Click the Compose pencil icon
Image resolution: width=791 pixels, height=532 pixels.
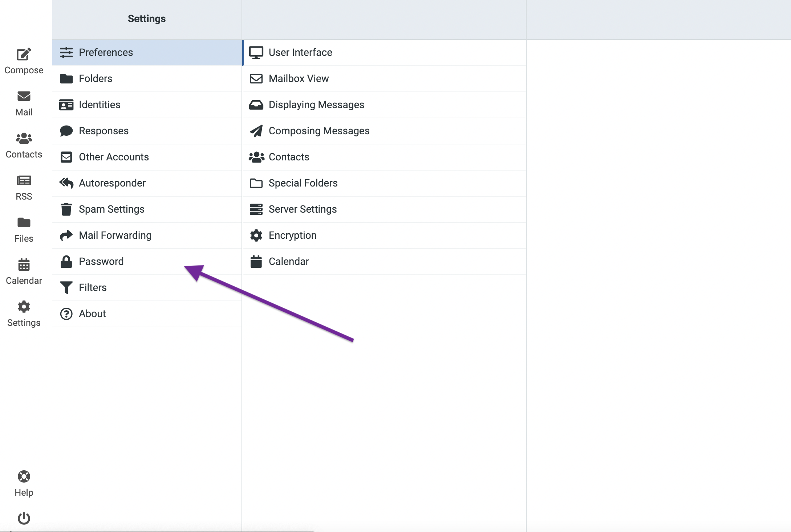[24, 55]
